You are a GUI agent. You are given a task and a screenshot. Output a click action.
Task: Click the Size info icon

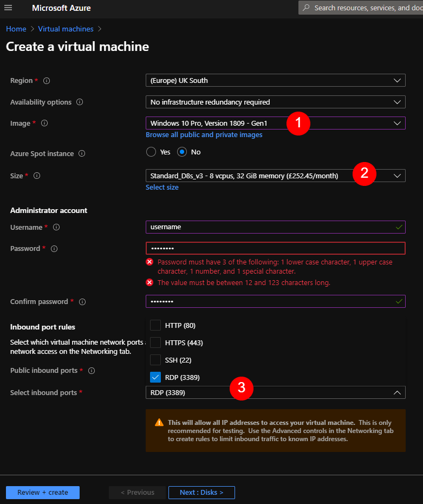[x=37, y=176]
